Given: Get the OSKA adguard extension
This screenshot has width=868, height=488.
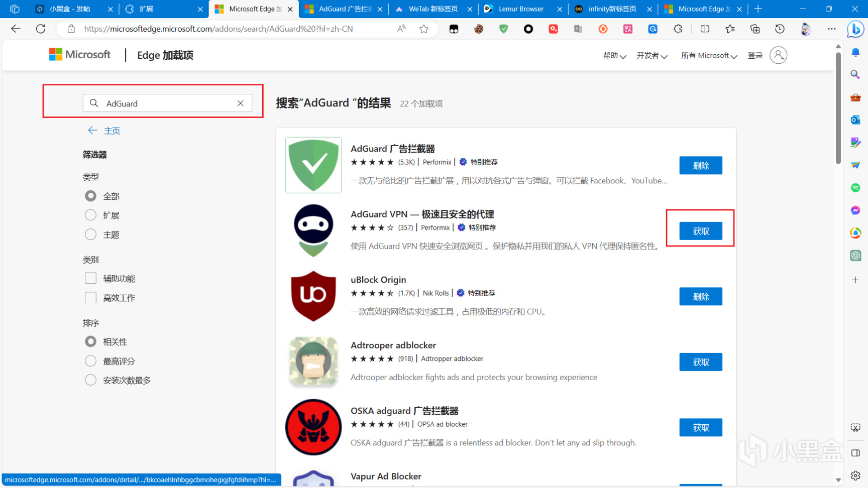Looking at the screenshot, I should 701,427.
